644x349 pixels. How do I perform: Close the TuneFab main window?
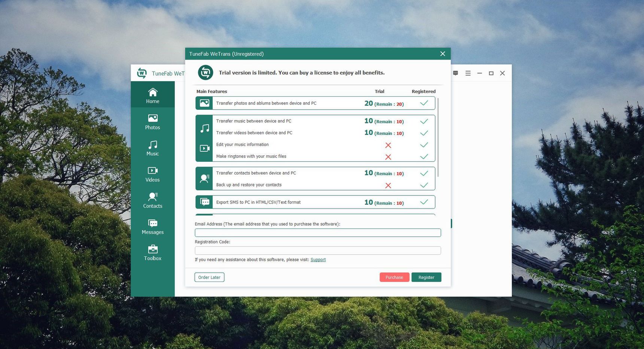502,73
